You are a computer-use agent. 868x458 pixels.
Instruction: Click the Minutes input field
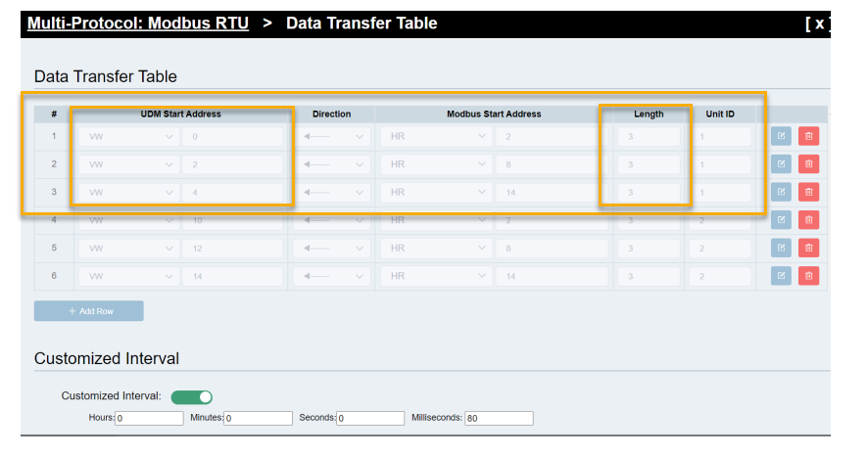[258, 418]
